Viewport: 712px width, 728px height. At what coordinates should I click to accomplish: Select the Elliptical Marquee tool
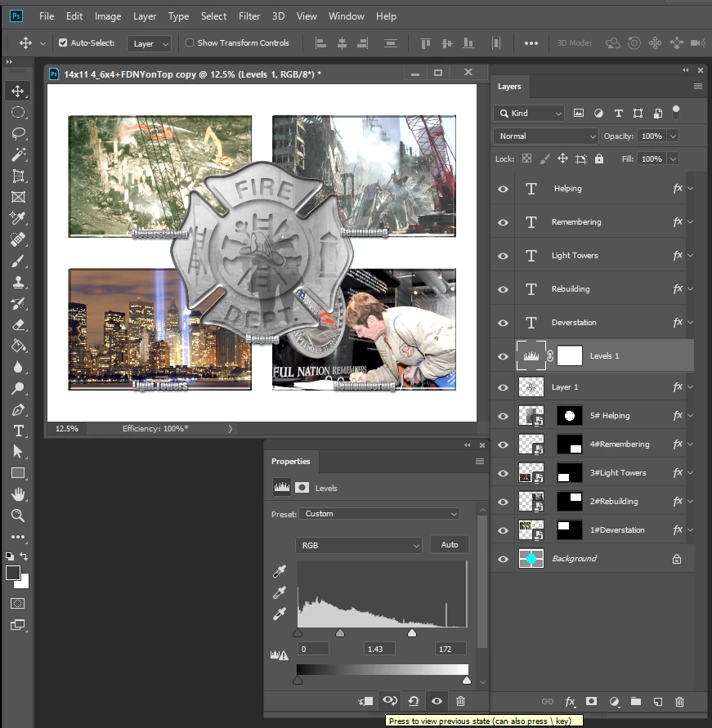click(18, 113)
